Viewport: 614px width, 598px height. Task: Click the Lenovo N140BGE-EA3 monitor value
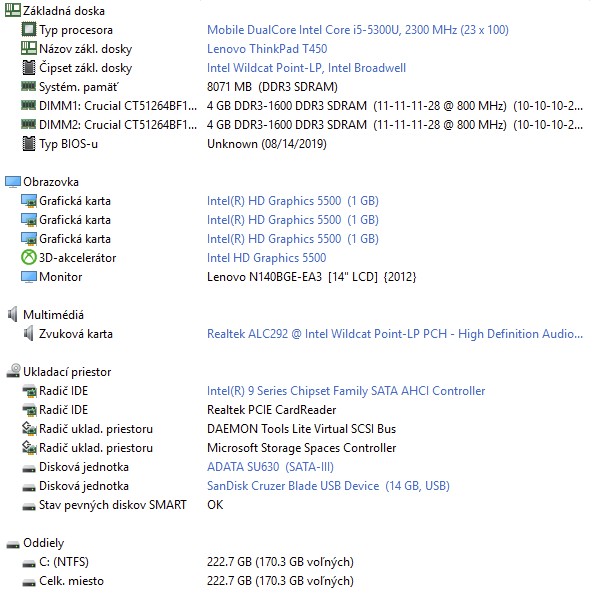point(311,277)
